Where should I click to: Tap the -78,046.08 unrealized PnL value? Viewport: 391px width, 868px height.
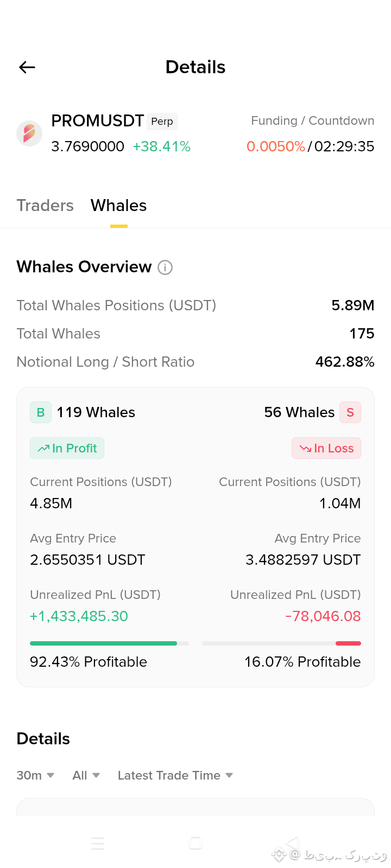[x=323, y=616]
